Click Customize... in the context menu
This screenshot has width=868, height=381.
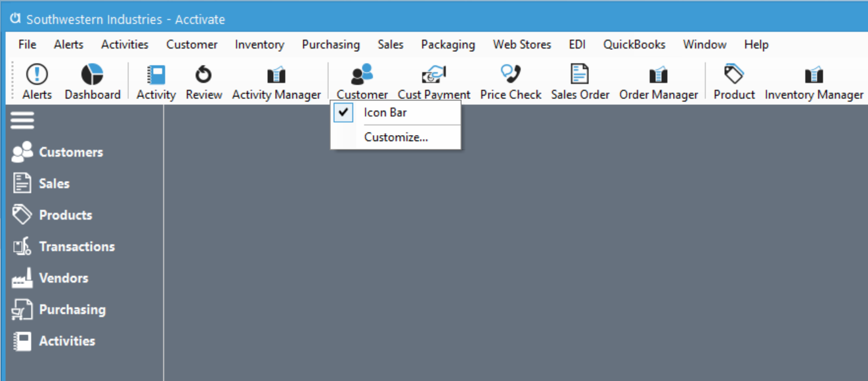(x=395, y=137)
